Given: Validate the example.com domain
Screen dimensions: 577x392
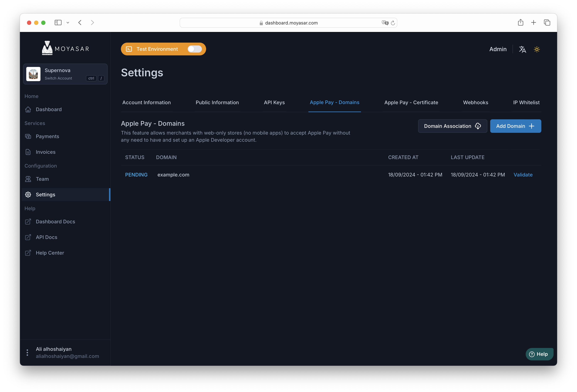Looking at the screenshot, I should click(x=523, y=175).
